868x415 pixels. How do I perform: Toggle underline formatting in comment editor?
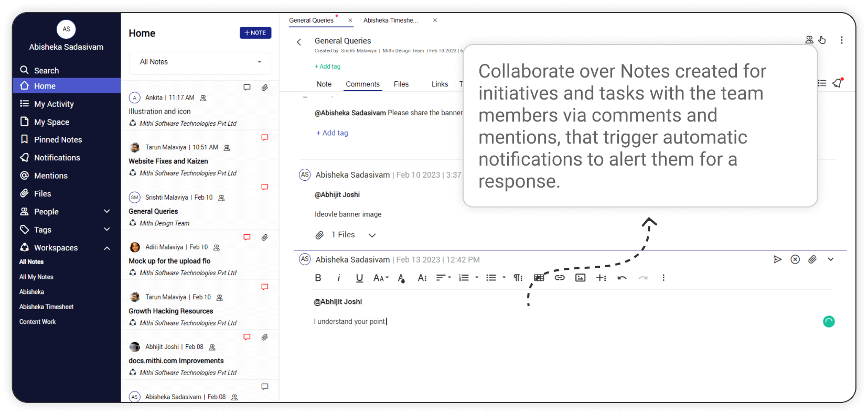(359, 278)
